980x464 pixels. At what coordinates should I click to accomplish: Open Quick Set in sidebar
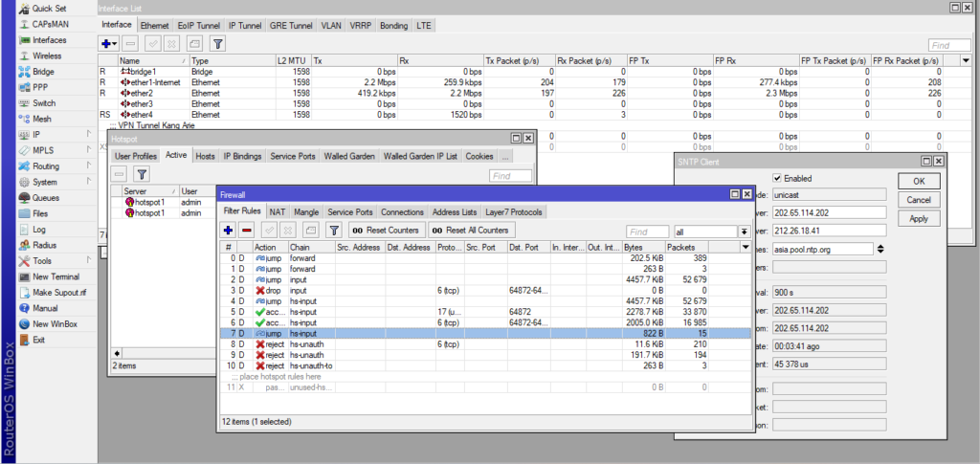(47, 8)
